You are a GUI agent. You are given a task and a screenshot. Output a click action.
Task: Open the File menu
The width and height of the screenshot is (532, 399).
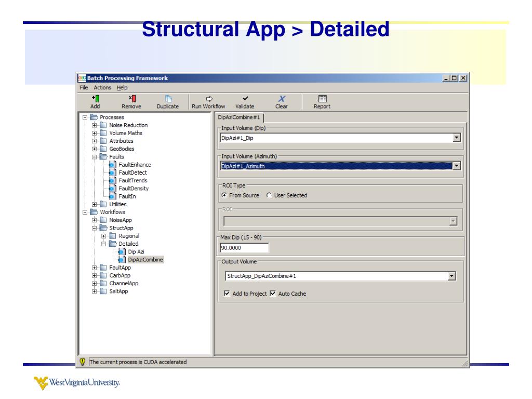[x=84, y=87]
